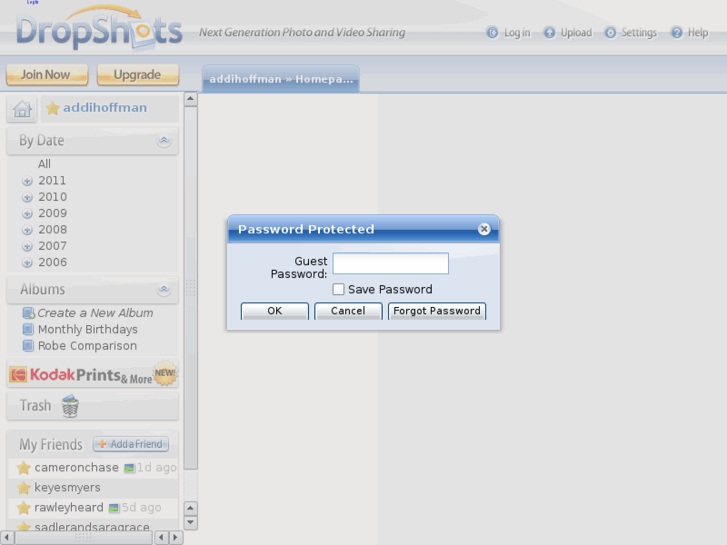The height and width of the screenshot is (545, 727).
Task: Click the star icon next to rawleyheard
Action: coord(23,508)
